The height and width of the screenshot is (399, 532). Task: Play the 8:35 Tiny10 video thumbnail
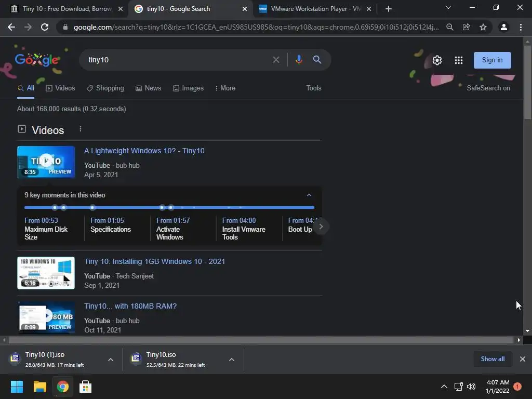pos(46,162)
